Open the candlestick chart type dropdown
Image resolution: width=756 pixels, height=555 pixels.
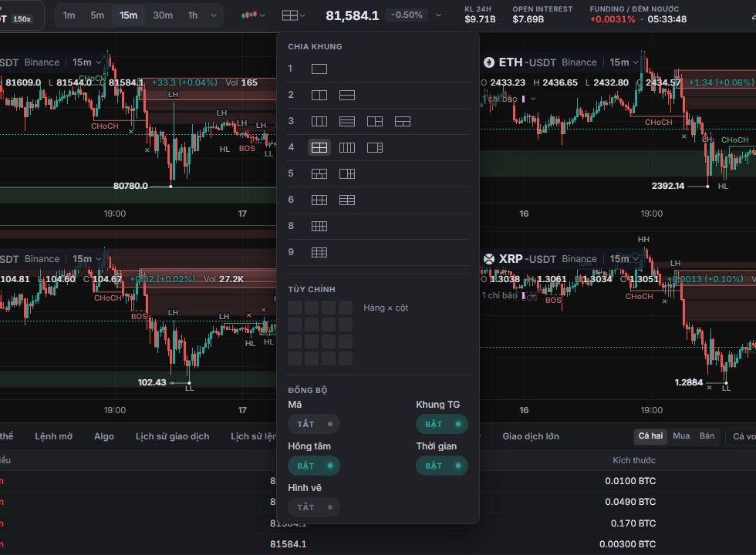pos(253,15)
